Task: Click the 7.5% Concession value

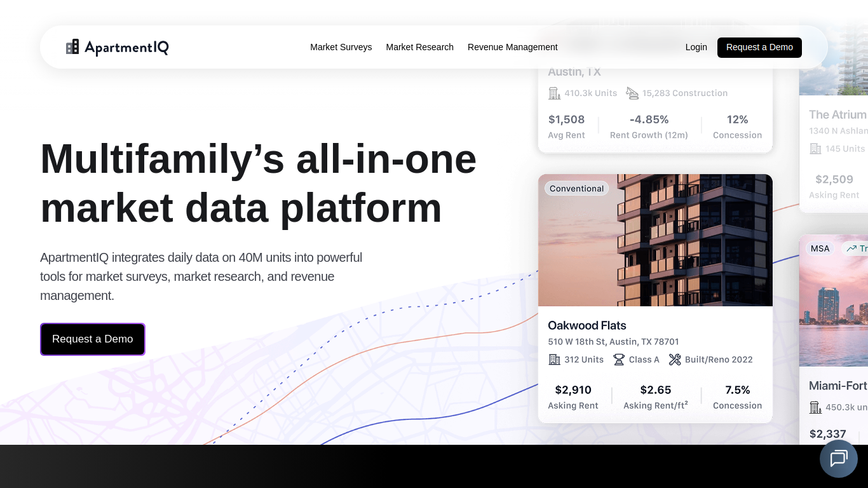Action: [738, 390]
